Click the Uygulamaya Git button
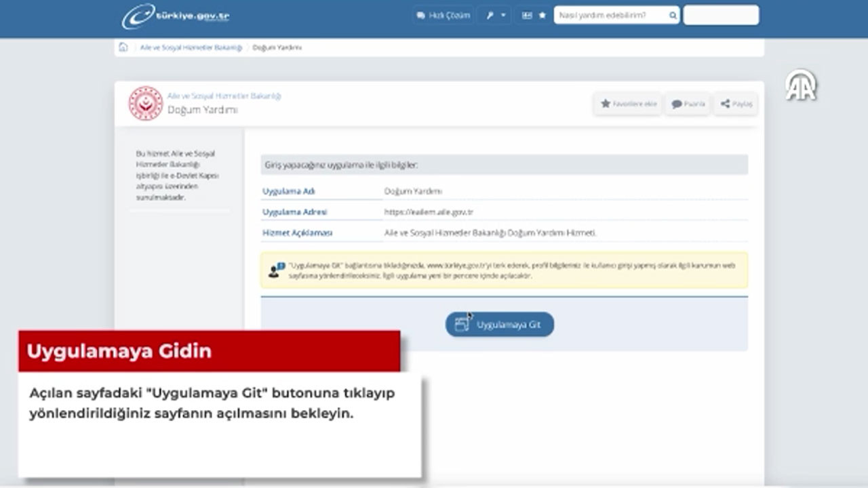Image resolution: width=868 pixels, height=488 pixels. pyautogui.click(x=500, y=325)
